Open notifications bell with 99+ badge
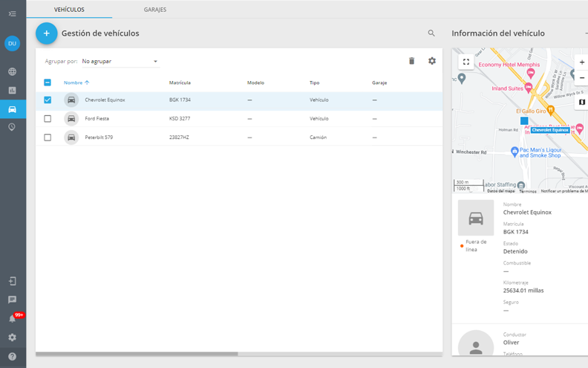The width and height of the screenshot is (588, 368). click(13, 318)
